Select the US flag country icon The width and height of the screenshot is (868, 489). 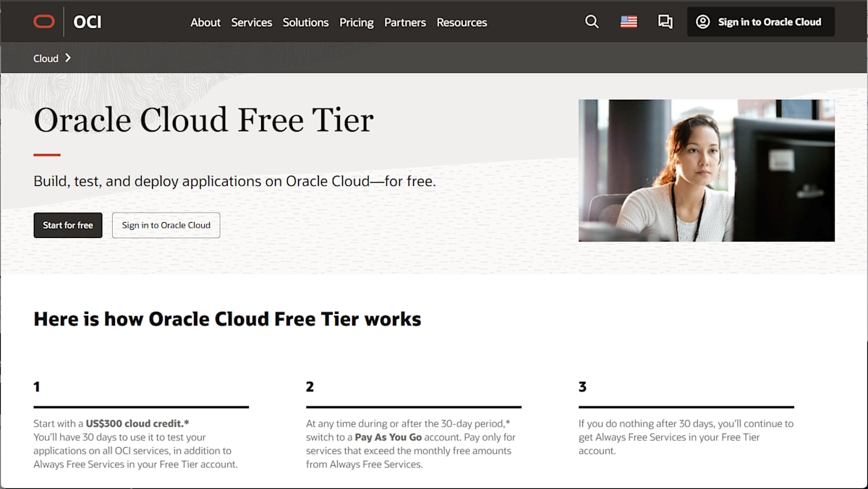pyautogui.click(x=629, y=22)
